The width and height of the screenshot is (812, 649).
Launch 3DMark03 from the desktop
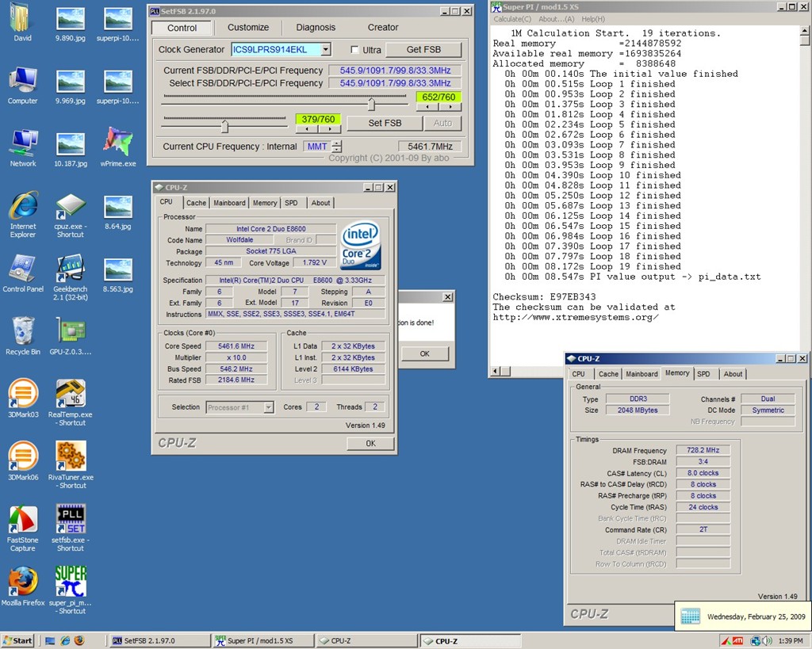tap(23, 398)
